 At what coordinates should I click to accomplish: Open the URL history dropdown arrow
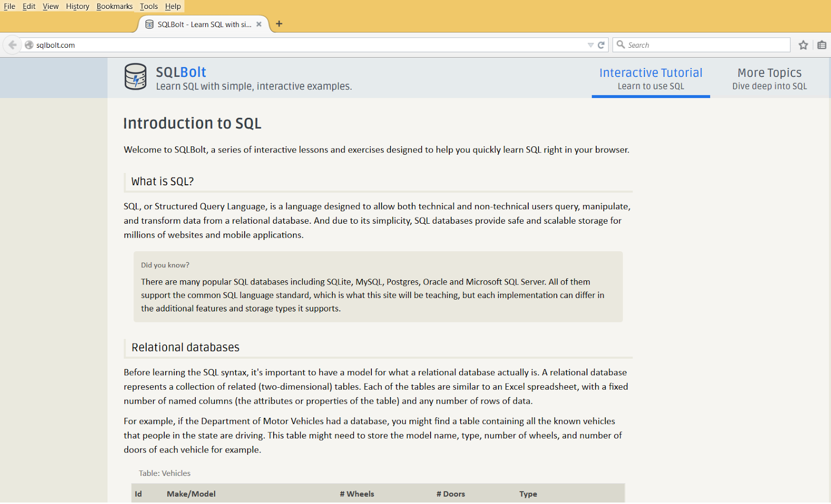pyautogui.click(x=591, y=45)
